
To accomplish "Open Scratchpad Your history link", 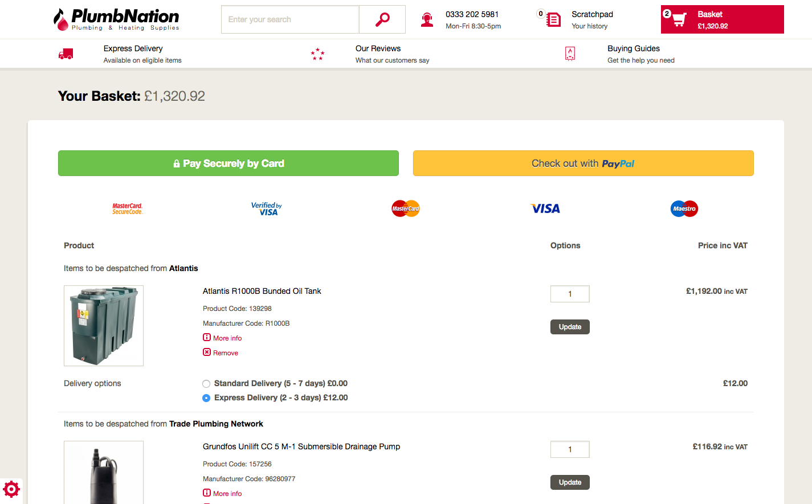I will tap(592, 20).
